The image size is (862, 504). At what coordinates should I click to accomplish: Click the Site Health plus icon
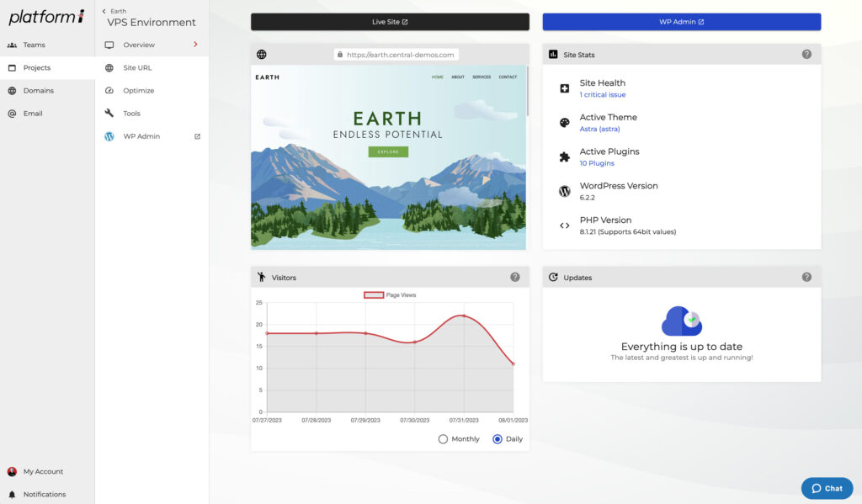pos(565,88)
